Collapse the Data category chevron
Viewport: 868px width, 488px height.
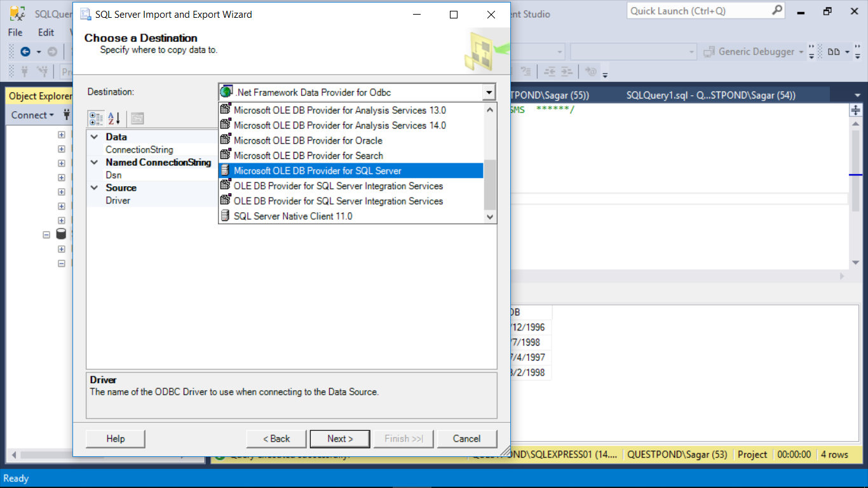tap(94, 137)
